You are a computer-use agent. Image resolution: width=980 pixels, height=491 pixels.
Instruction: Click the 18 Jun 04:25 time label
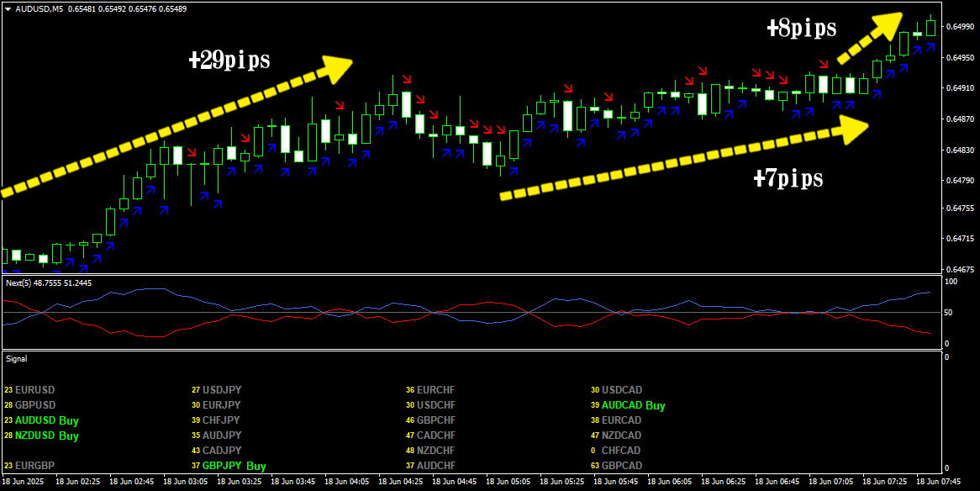pos(401,483)
